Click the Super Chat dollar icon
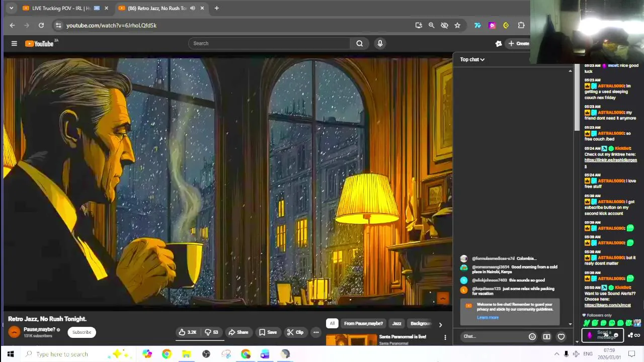The width and height of the screenshot is (644, 362). click(x=546, y=337)
